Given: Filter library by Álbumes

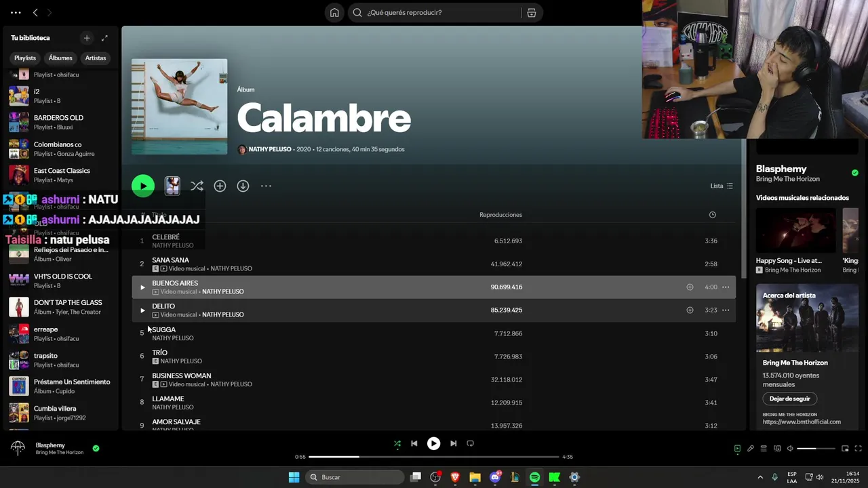Looking at the screenshot, I should point(60,58).
